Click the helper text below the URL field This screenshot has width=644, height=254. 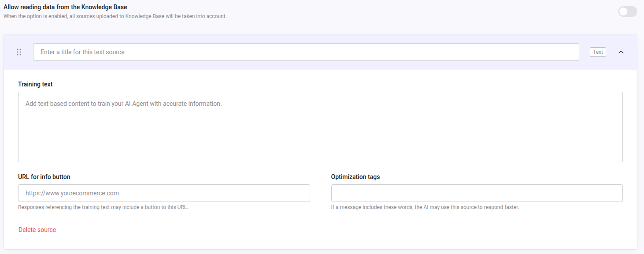[103, 207]
